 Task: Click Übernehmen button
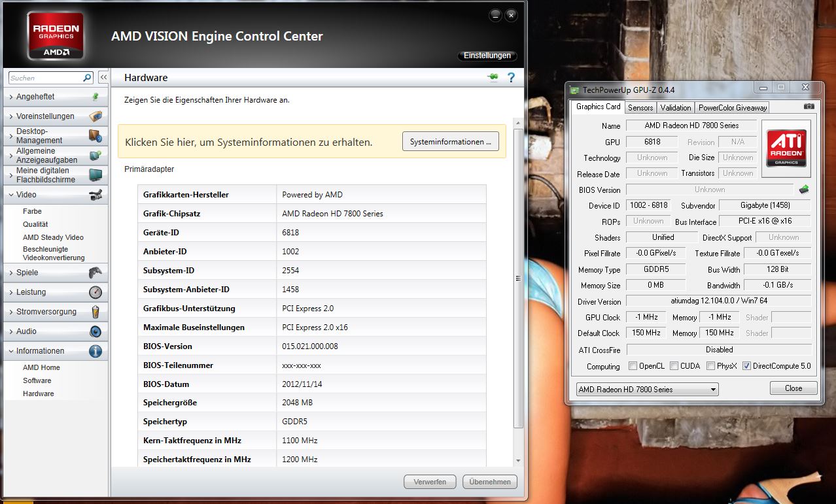click(x=490, y=482)
